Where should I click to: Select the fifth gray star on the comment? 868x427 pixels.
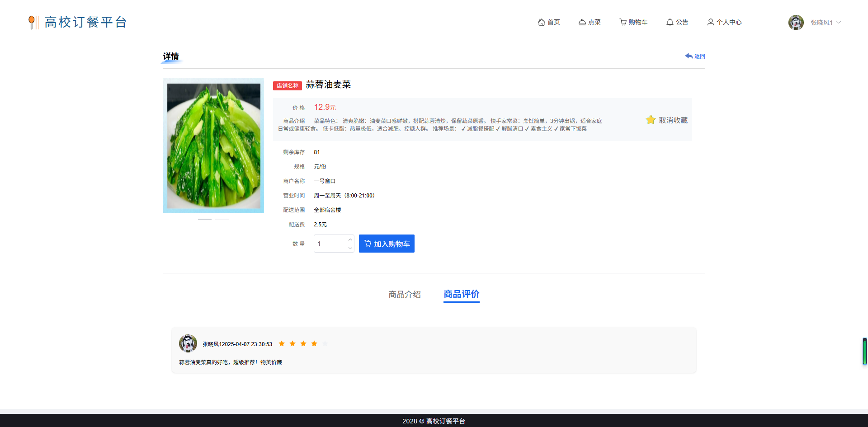point(325,343)
